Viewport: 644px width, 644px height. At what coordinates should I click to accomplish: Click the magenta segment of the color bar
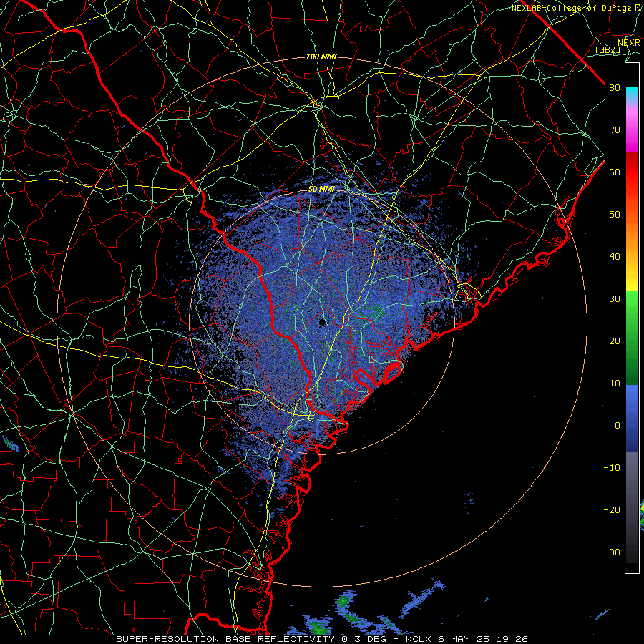pyautogui.click(x=632, y=131)
